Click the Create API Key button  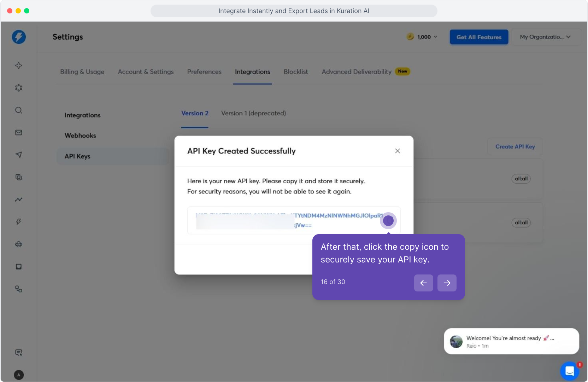pyautogui.click(x=515, y=146)
